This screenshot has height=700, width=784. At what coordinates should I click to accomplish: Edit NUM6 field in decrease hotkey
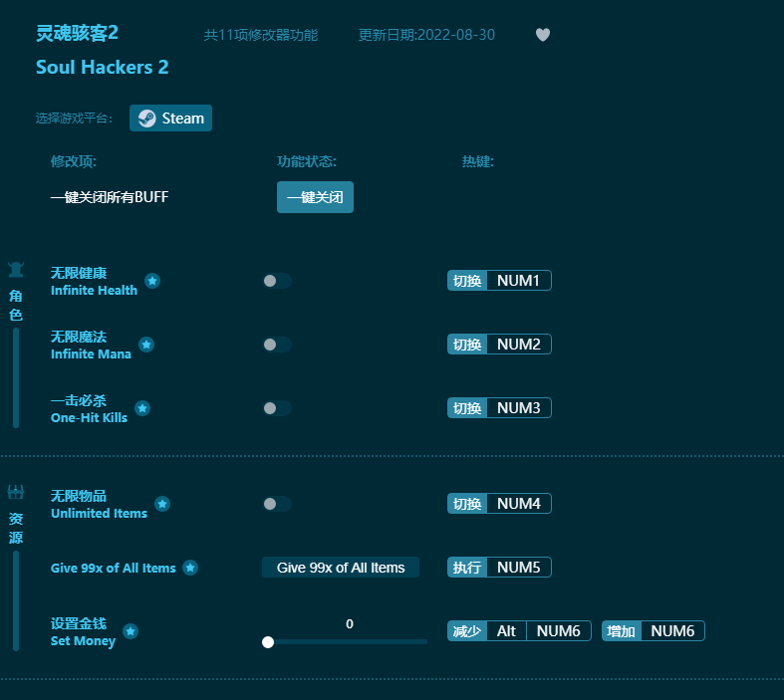point(559,631)
